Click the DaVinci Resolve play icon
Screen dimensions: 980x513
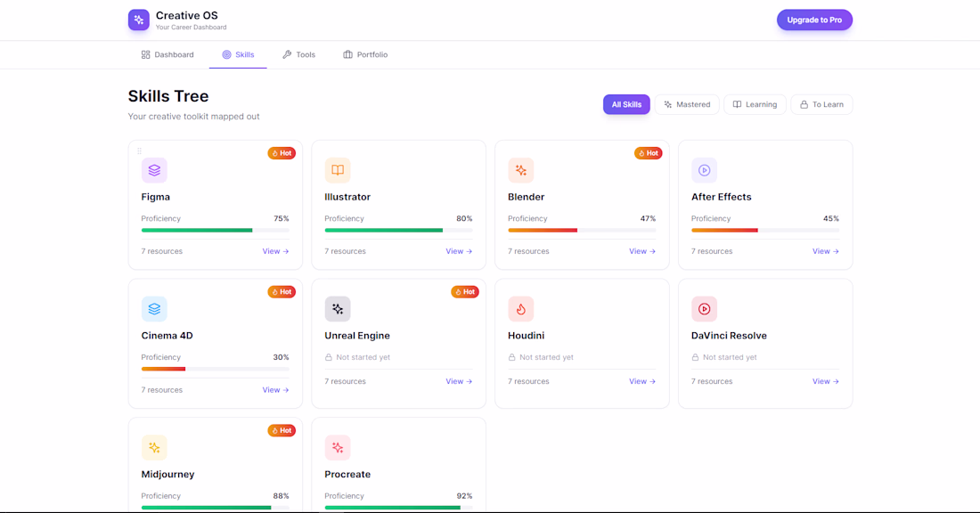point(705,309)
